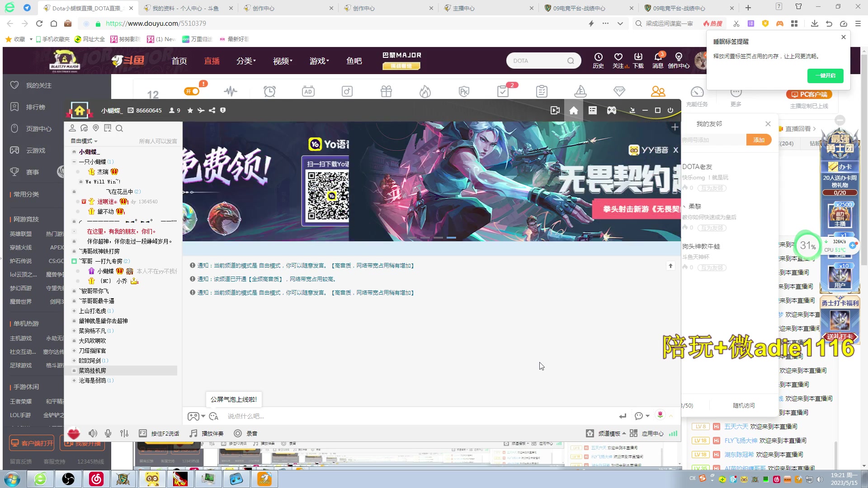Image resolution: width=868 pixels, height=488 pixels.
Task: Close the YY语音 banner advertisement
Action: (676, 150)
